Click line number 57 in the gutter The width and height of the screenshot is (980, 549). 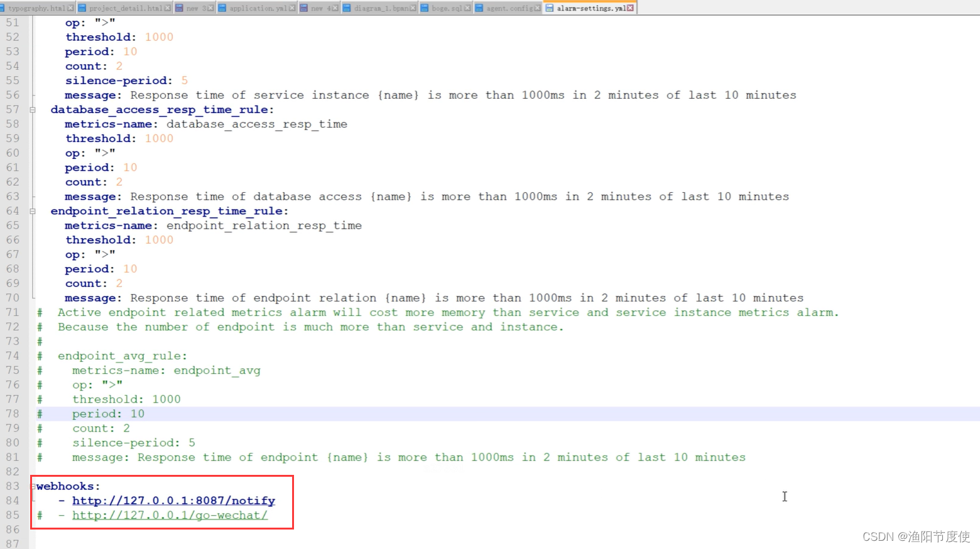pos(13,109)
